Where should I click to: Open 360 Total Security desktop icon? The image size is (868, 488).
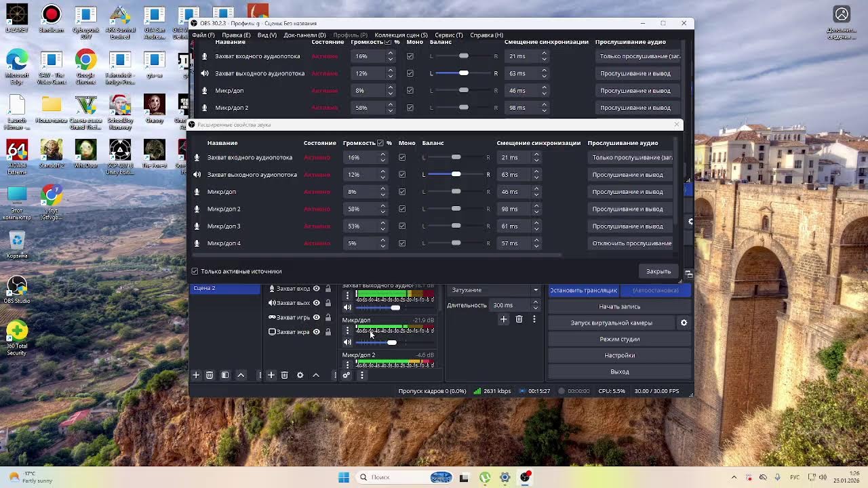[17, 338]
